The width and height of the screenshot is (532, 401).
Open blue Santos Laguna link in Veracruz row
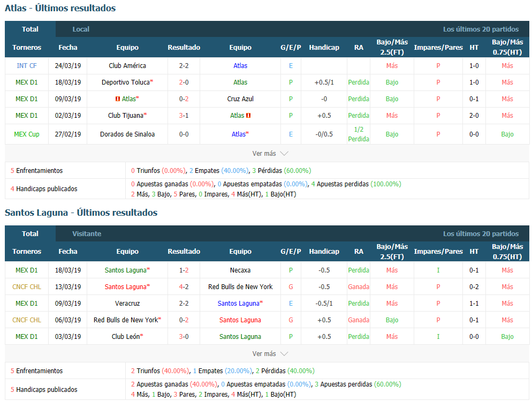point(239,304)
